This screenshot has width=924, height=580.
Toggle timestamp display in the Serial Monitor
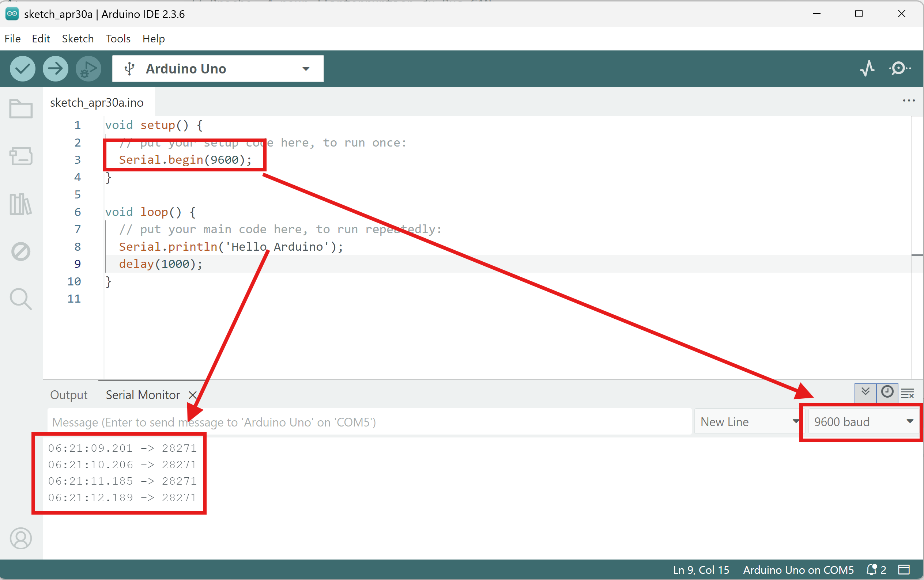[887, 392]
